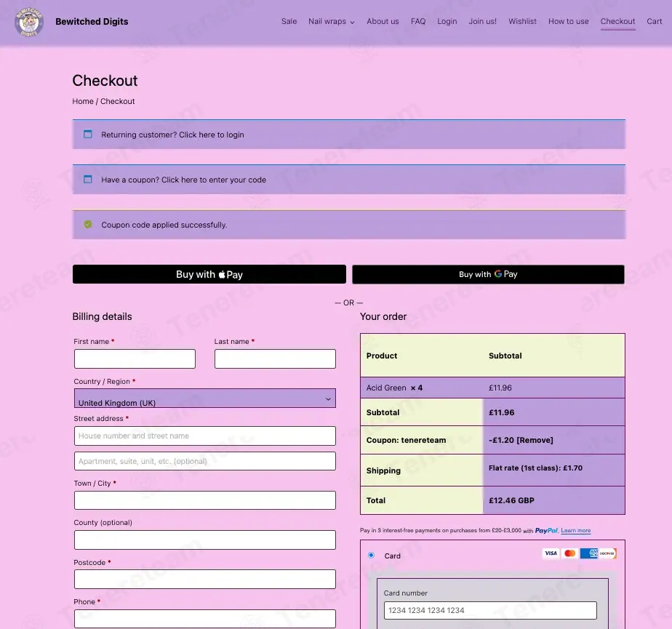This screenshot has height=629, width=672.
Task: Click the window icon beside Returning customer
Action: (88, 135)
